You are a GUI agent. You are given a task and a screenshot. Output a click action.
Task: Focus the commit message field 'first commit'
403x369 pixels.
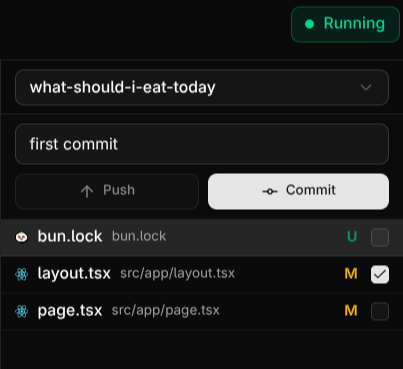pos(202,144)
